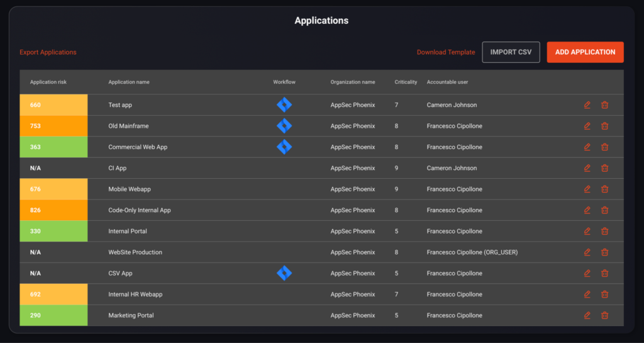
Task: Delete Code-Only Internal App
Action: (x=604, y=210)
